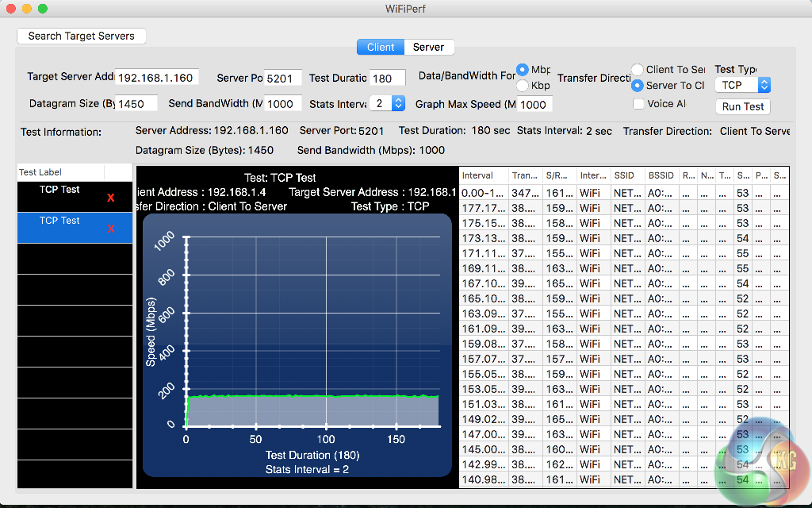Select Mbps data format radio button

pos(523,69)
